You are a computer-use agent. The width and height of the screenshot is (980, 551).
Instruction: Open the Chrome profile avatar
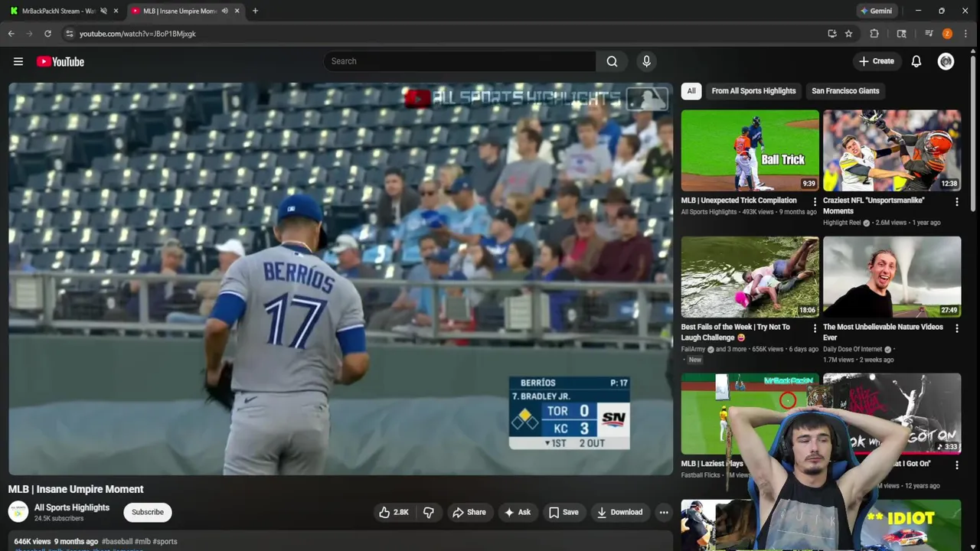pos(947,34)
